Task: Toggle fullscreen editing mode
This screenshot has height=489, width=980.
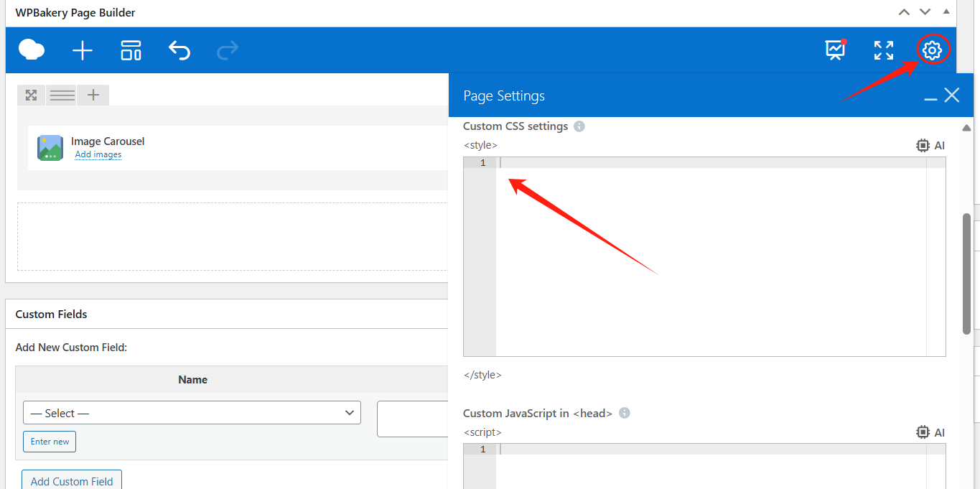Action: 883,50
